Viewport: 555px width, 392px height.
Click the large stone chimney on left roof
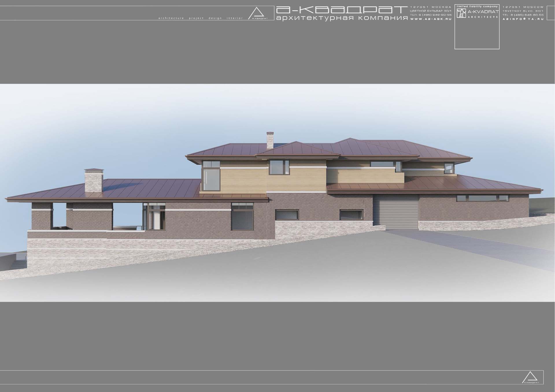click(x=93, y=180)
